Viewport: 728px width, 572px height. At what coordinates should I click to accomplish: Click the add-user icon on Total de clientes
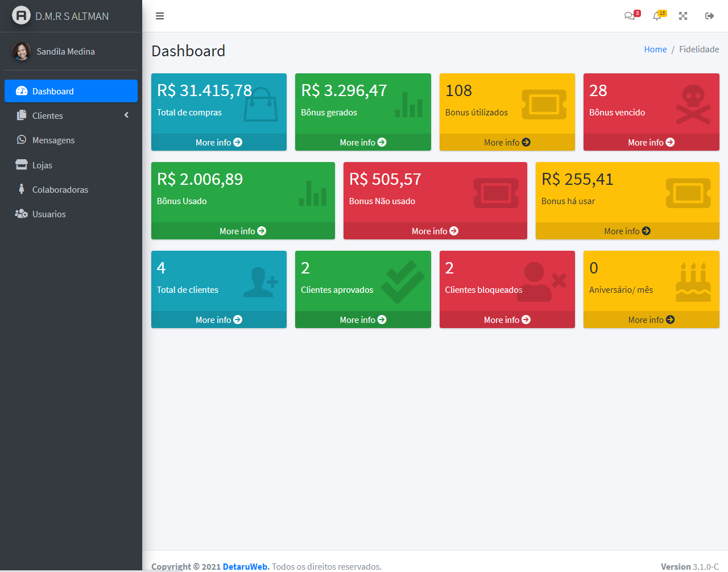(260, 282)
